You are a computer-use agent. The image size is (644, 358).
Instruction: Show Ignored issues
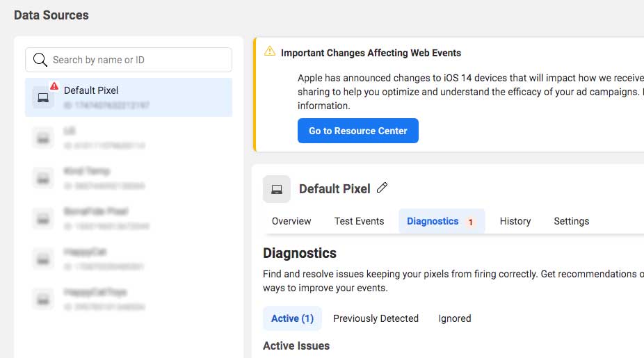(x=455, y=318)
